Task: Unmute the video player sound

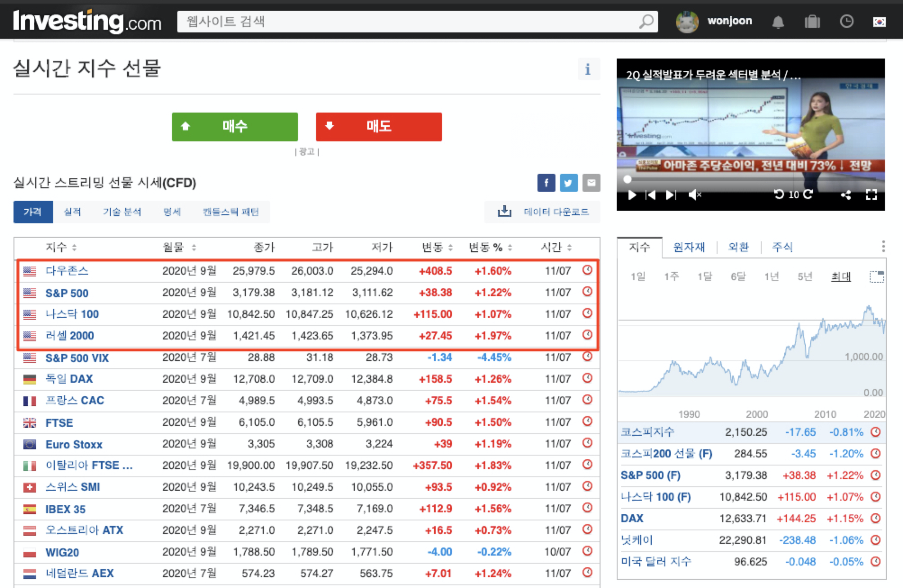Action: [x=694, y=194]
